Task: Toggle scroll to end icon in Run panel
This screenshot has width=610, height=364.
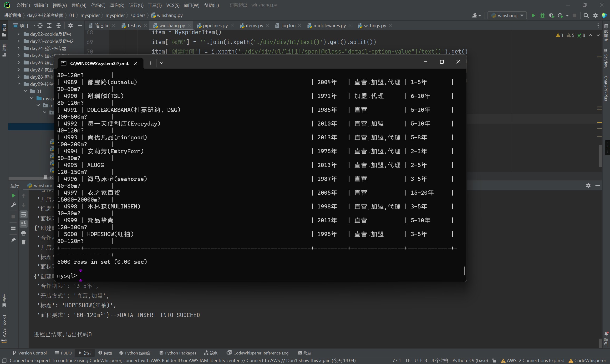Action: 24,224
